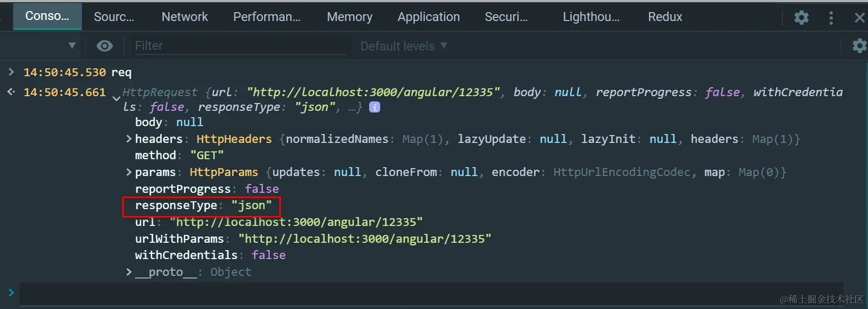
Task: Open the Security tab
Action: pyautogui.click(x=506, y=17)
